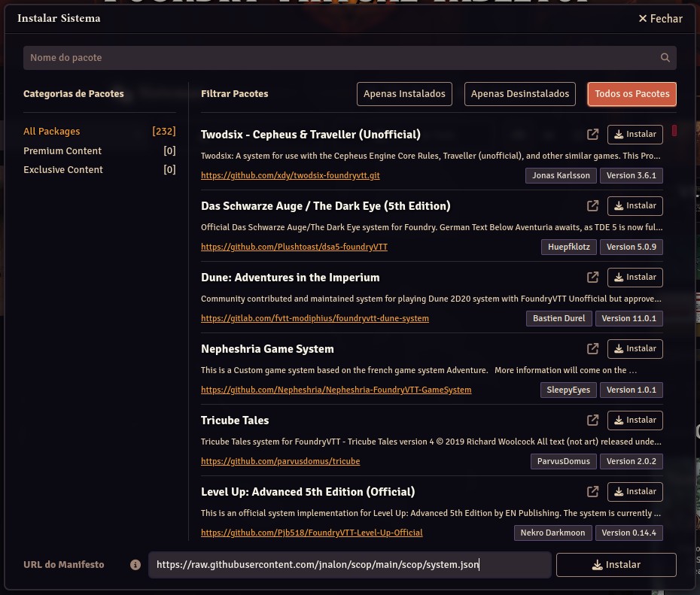Select Exclusive Content category
Screen dimensions: 700x595
tap(63, 169)
